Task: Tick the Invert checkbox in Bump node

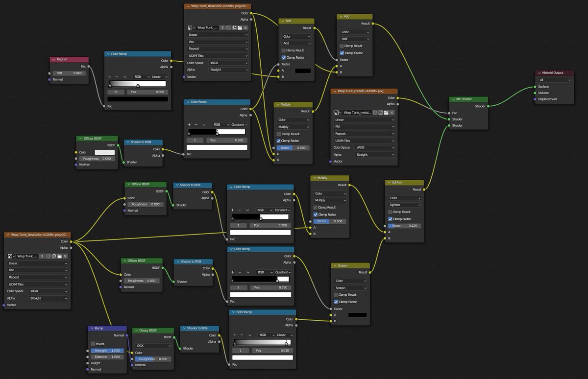Action: coord(93,344)
